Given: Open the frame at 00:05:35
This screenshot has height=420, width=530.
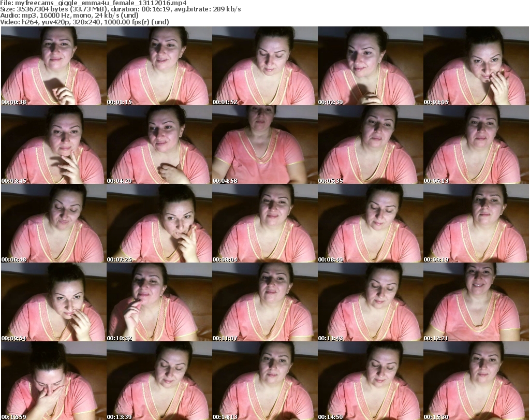Looking at the screenshot, I should (371, 144).
